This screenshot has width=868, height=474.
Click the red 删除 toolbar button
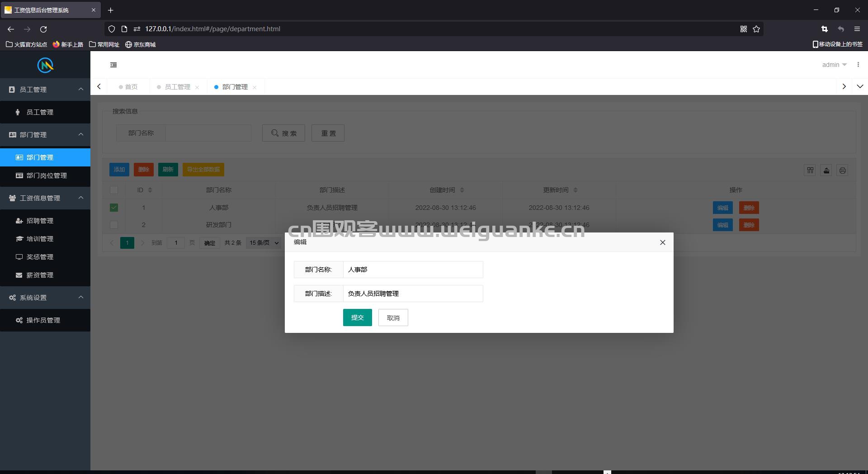click(144, 170)
